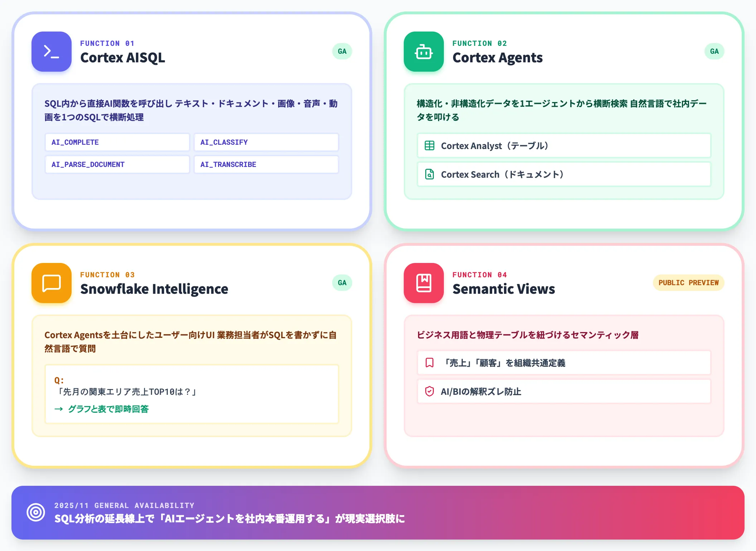Click the Q: label in the example box
The height and width of the screenshot is (551, 756).
pos(59,380)
